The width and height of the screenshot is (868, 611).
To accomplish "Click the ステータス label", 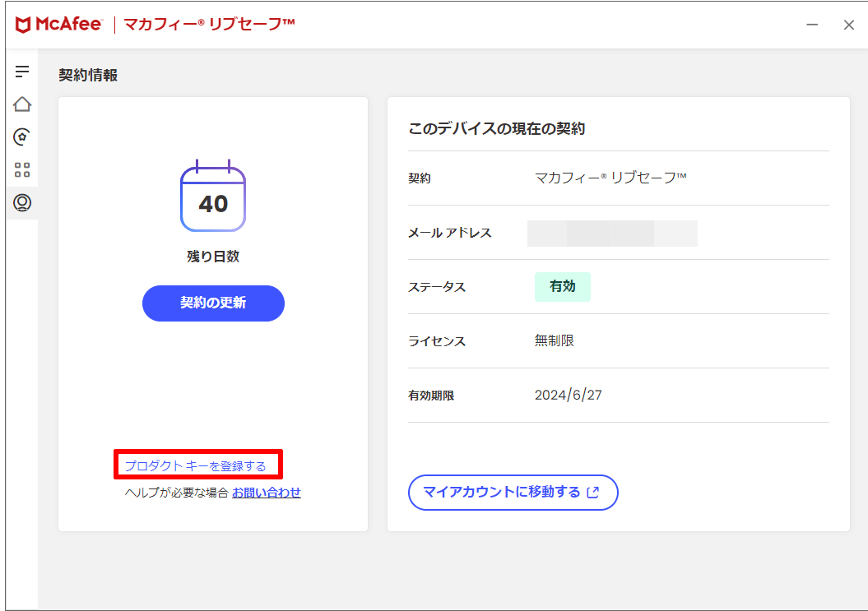I will pyautogui.click(x=437, y=287).
